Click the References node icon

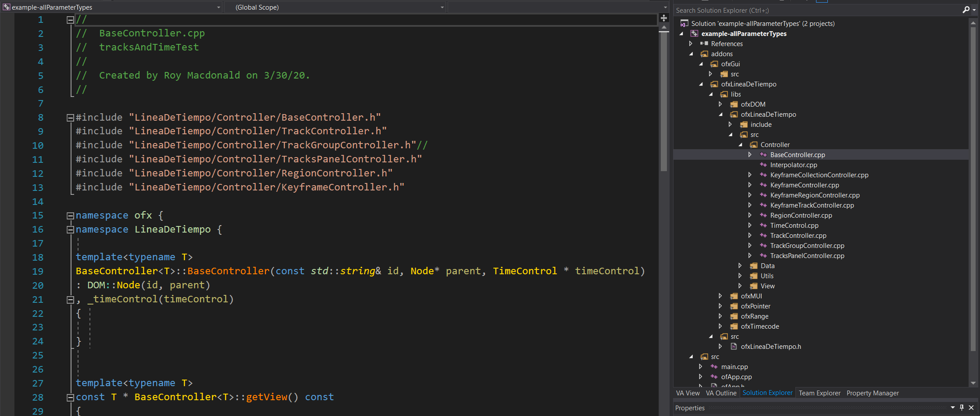(704, 43)
